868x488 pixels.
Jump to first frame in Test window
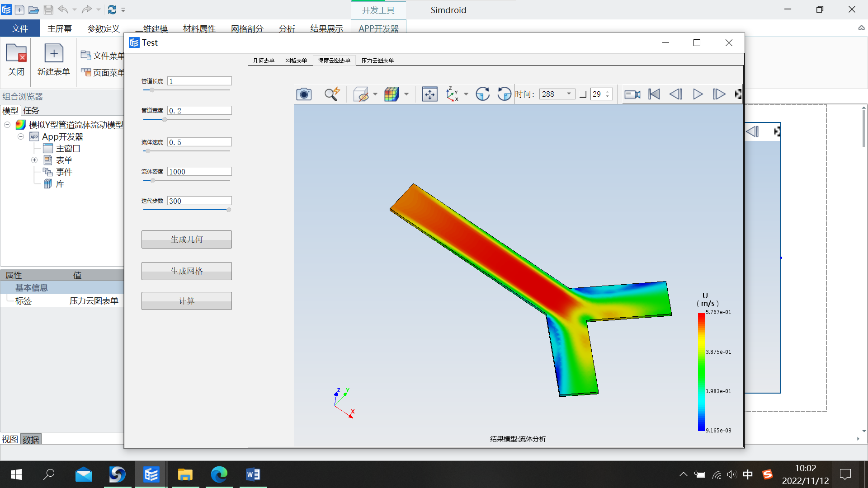pos(654,94)
